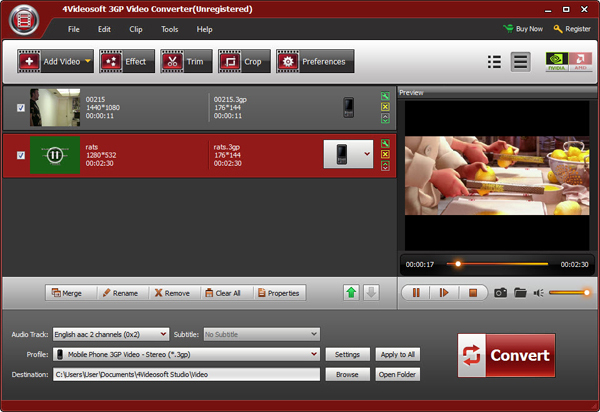
Task: Switch to detailed list view icon
Action: [x=520, y=62]
